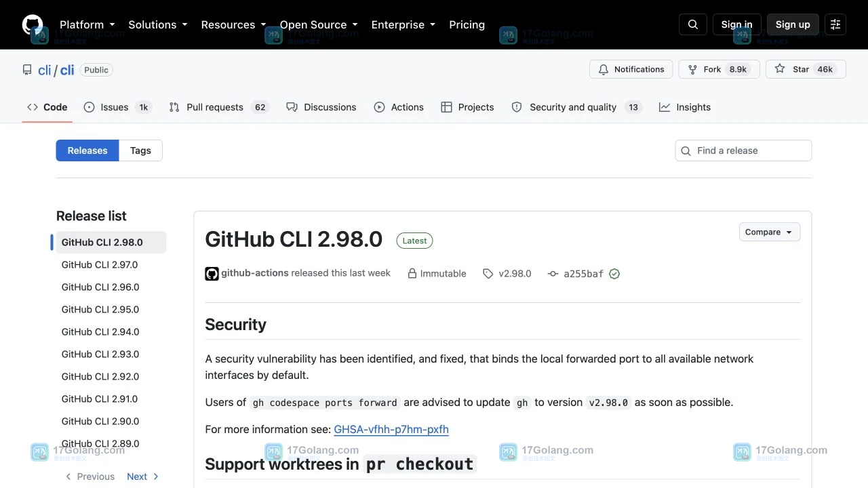Go to Next page of releases
Image resolution: width=868 pixels, height=488 pixels.
(143, 476)
